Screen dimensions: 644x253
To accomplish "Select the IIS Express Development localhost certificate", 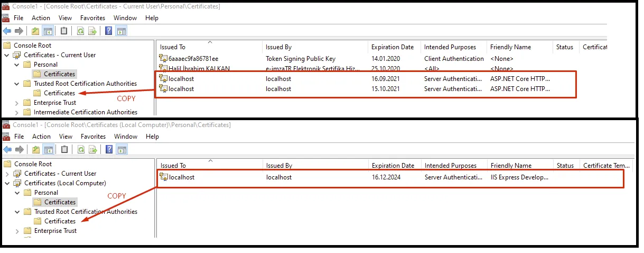I will pos(391,177).
